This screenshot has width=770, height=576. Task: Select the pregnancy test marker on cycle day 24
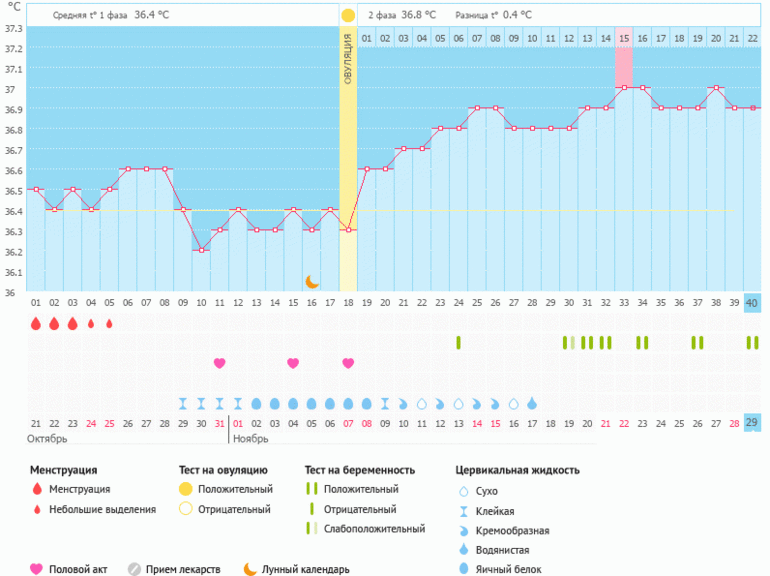458,342
